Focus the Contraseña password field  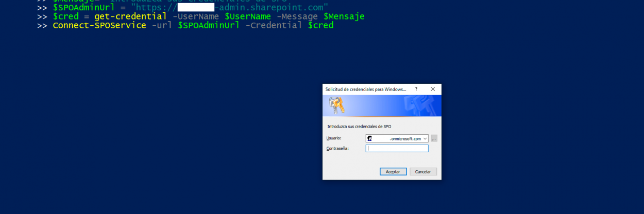[x=397, y=148]
